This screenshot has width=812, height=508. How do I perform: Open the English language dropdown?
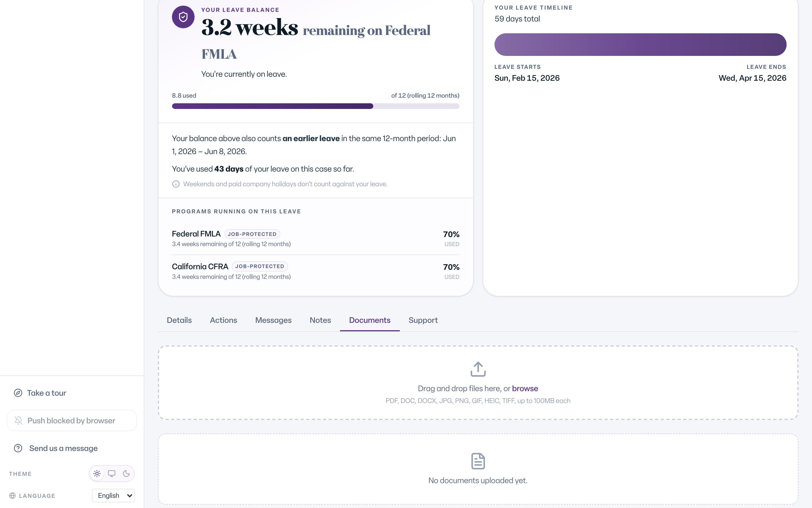[113, 496]
